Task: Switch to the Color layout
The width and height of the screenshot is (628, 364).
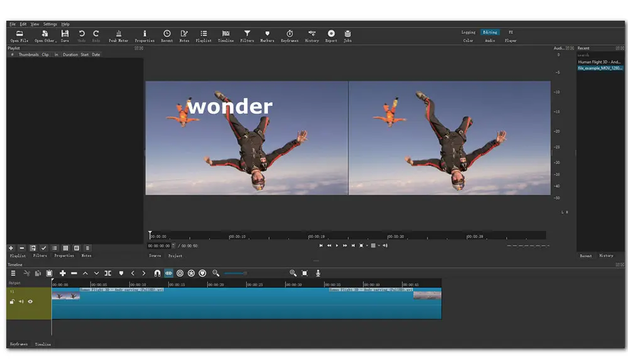Action: pos(468,40)
